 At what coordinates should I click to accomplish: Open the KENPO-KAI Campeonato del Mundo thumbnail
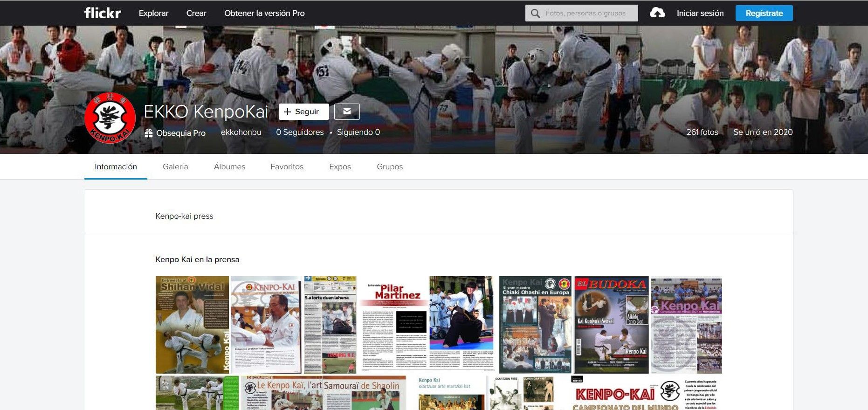point(646,393)
